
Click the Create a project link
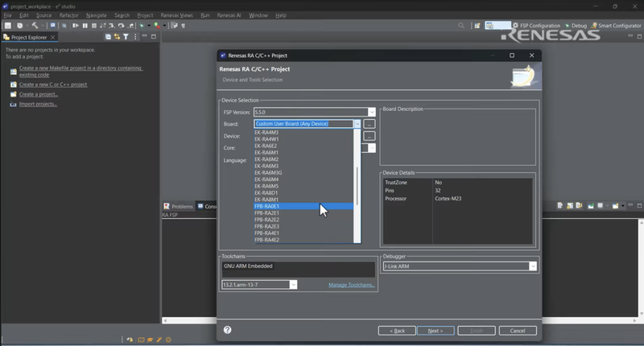[39, 94]
